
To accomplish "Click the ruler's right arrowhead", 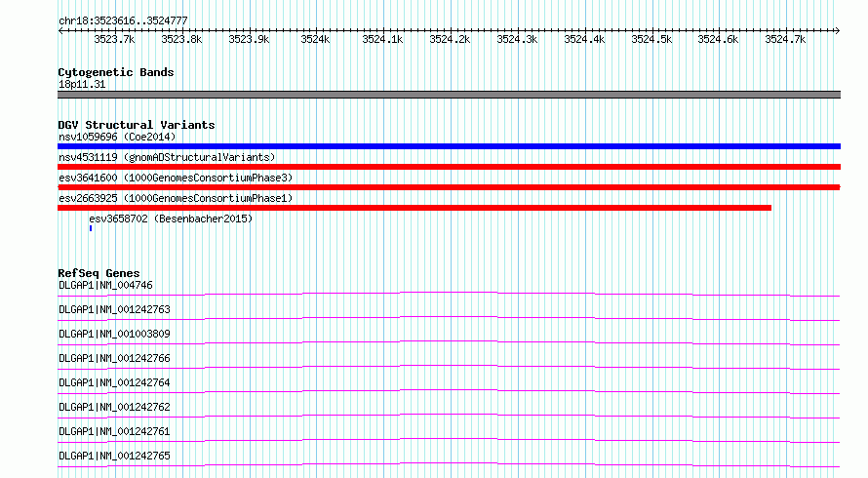I will click(838, 30).
